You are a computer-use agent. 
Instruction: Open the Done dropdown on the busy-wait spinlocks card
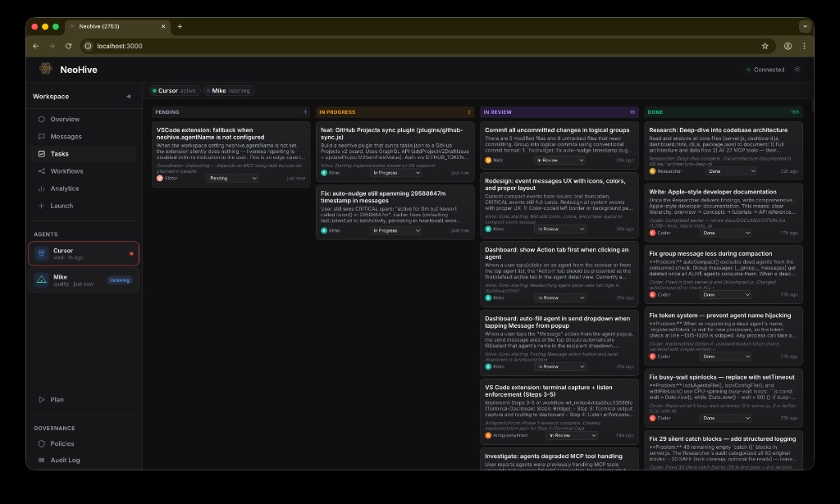(x=726, y=418)
